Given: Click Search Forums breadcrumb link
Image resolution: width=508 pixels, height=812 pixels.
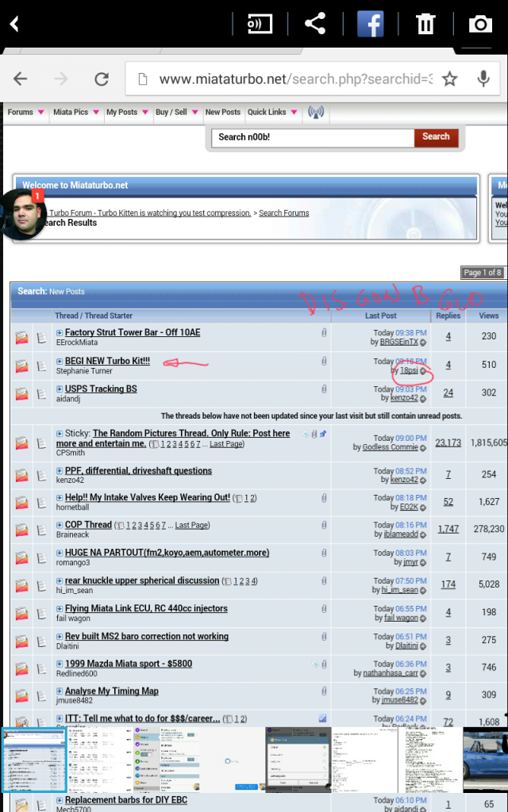Looking at the screenshot, I should [283, 213].
